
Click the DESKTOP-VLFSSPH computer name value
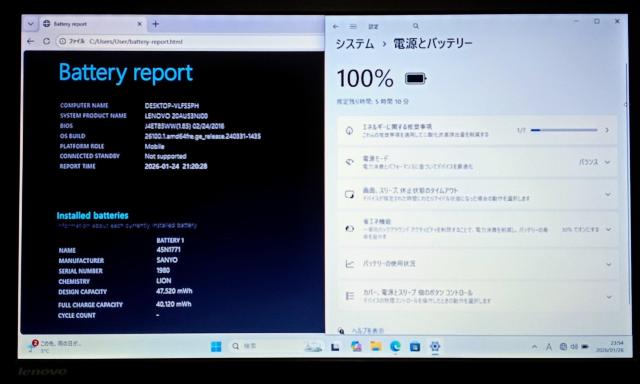171,106
